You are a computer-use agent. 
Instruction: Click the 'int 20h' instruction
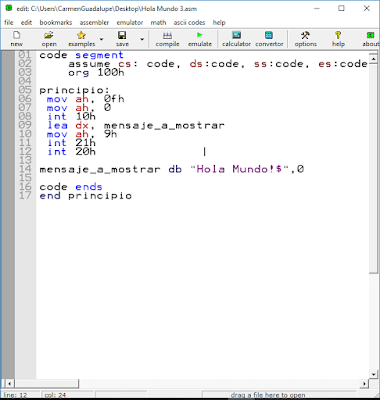(71, 152)
